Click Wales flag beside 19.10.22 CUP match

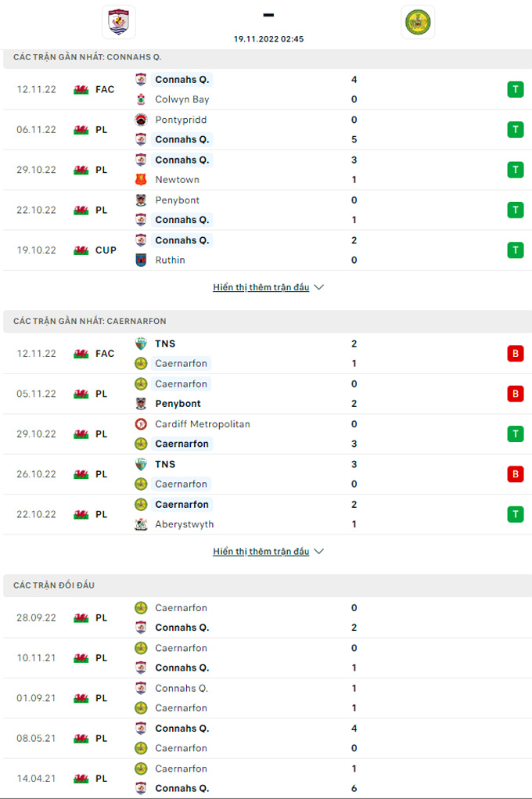81,250
